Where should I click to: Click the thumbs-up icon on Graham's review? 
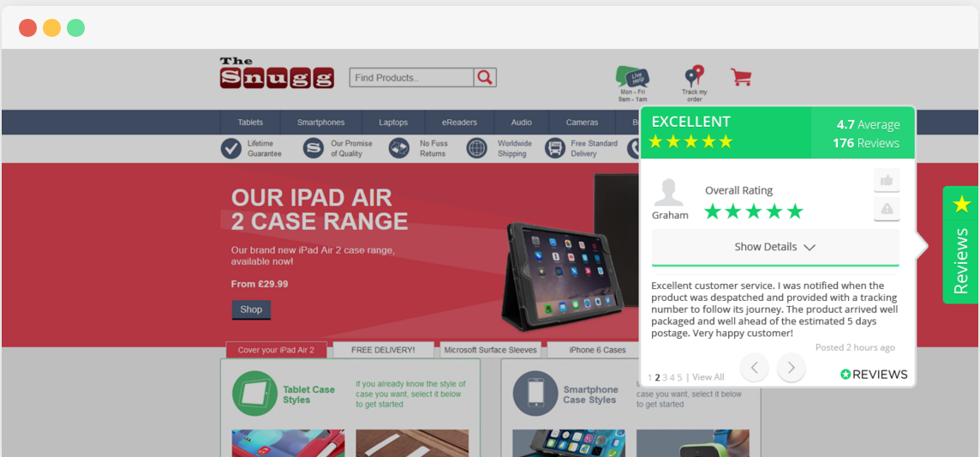pyautogui.click(x=887, y=180)
